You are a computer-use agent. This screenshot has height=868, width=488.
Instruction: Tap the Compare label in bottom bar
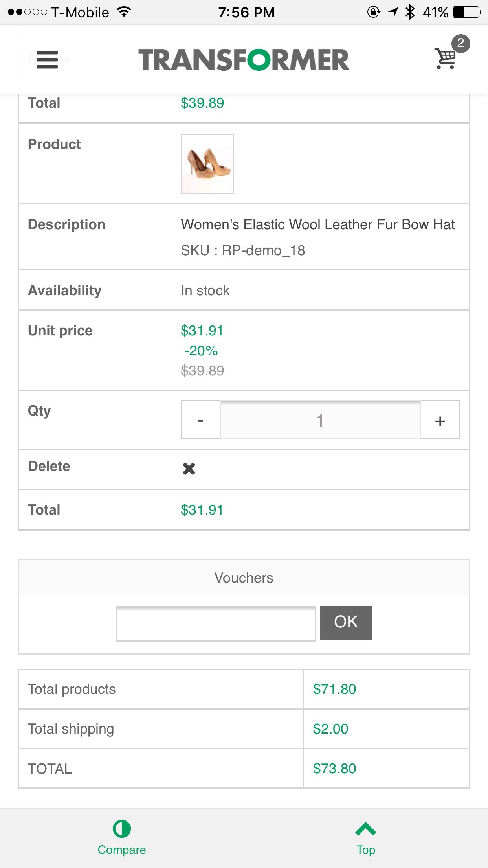pyautogui.click(x=122, y=850)
